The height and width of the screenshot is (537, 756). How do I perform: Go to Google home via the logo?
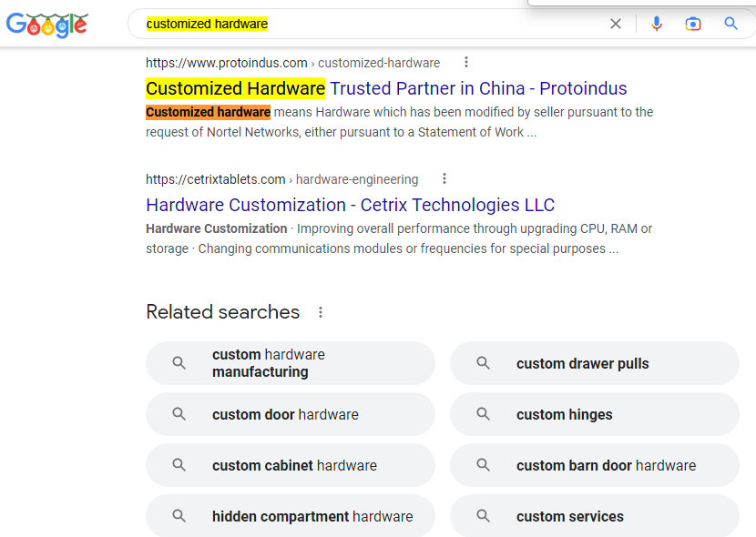point(47,25)
